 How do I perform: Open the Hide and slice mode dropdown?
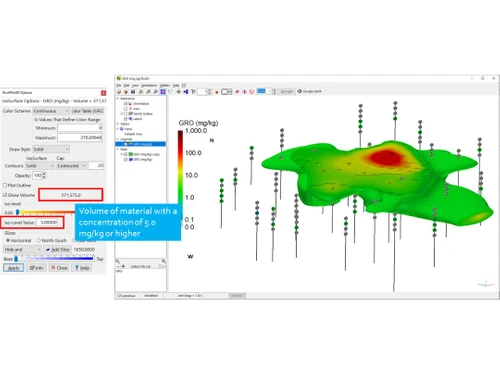coord(22,249)
